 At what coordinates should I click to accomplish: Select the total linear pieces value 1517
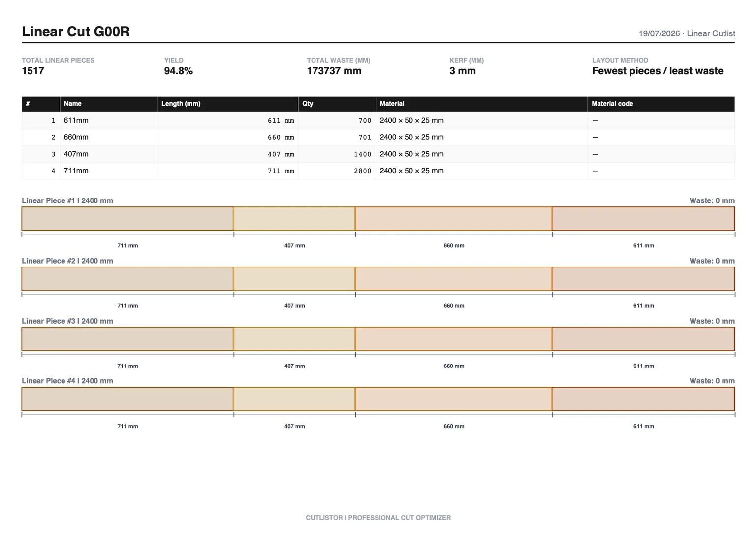tap(33, 71)
